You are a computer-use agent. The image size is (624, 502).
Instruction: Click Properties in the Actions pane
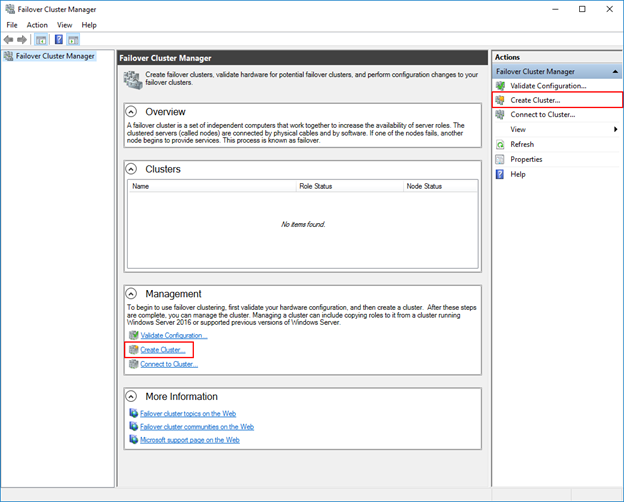[x=526, y=160]
